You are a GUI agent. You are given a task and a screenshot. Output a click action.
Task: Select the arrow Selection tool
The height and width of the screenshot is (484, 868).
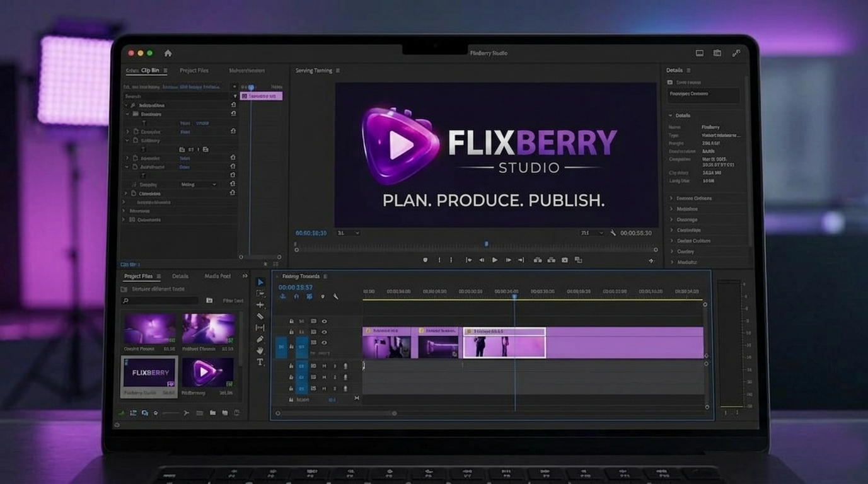260,282
